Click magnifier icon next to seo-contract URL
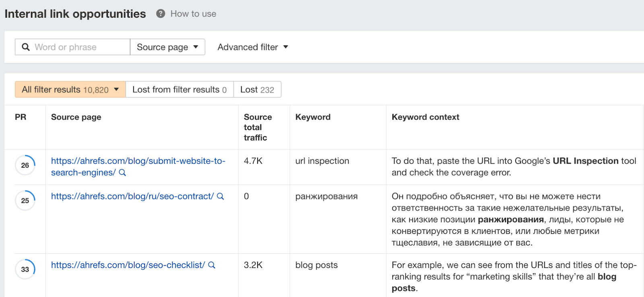Screen dimensions: 644x297 [x=221, y=196]
